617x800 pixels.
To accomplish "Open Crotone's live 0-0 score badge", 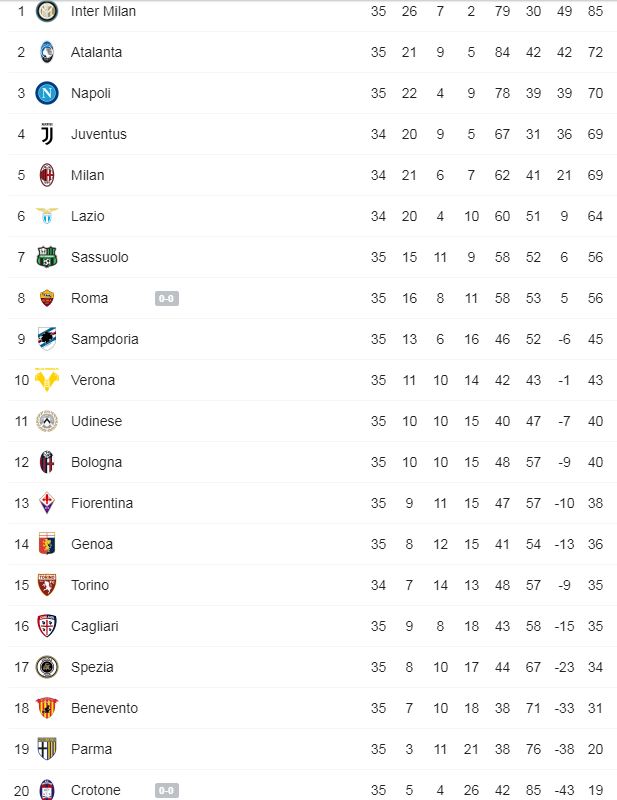I will tap(167, 790).
